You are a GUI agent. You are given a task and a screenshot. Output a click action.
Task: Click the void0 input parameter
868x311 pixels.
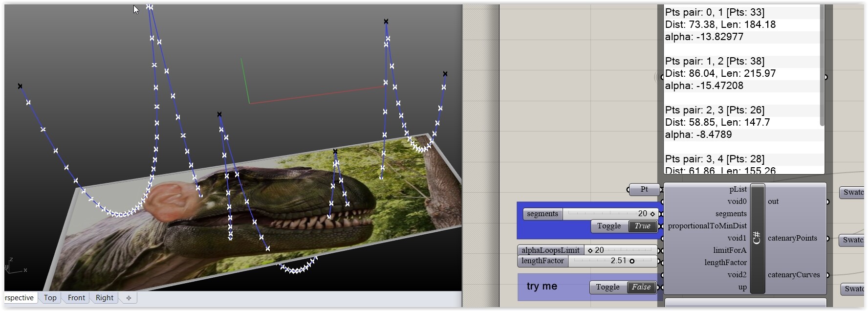pos(737,201)
